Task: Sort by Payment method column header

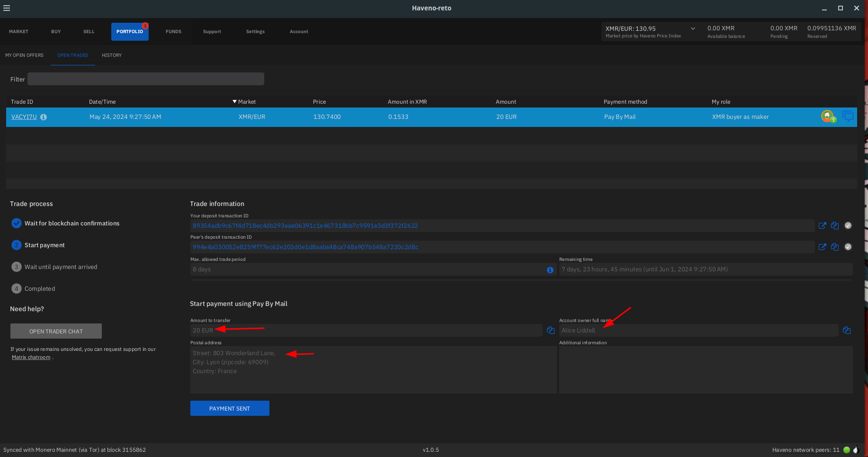Action: pos(626,102)
